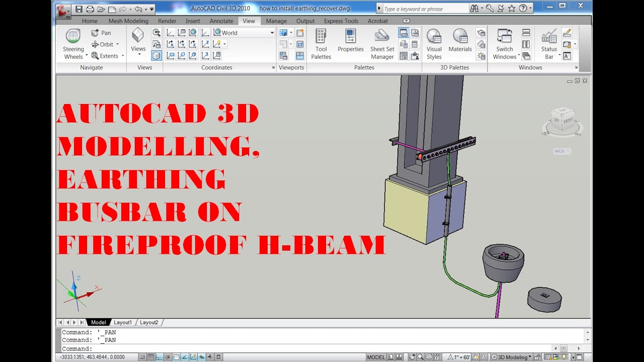Open the annotation scale dropdown in status bar
Image resolution: width=644 pixels, height=362 pixels.
pyautogui.click(x=459, y=357)
